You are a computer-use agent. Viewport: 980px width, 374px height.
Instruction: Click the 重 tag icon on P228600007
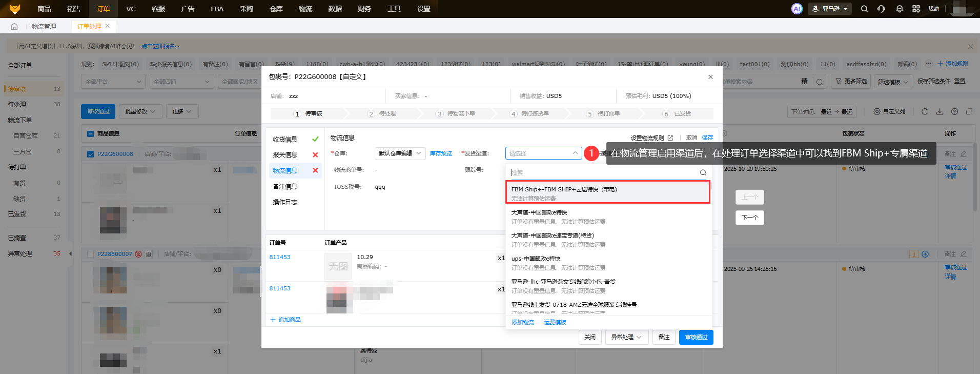tap(149, 254)
